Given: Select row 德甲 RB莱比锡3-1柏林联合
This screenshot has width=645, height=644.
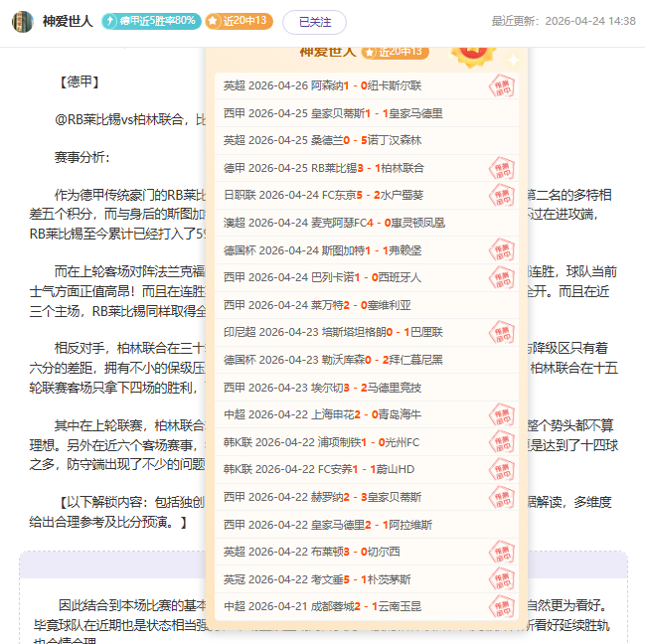Looking at the screenshot, I should [367, 168].
